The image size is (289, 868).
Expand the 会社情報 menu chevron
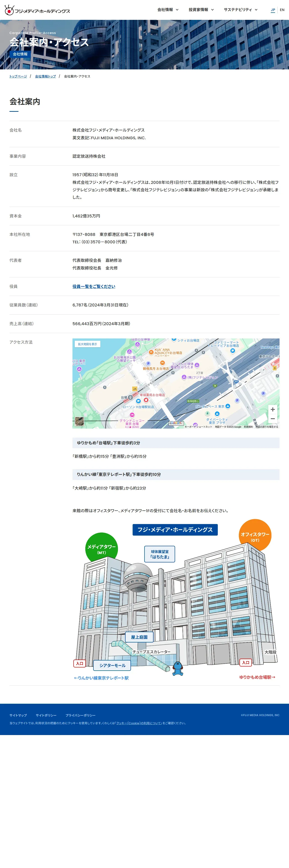point(177,10)
